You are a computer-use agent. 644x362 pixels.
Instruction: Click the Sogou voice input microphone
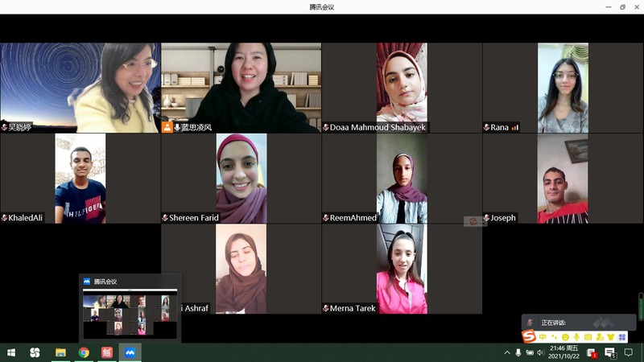point(576,336)
